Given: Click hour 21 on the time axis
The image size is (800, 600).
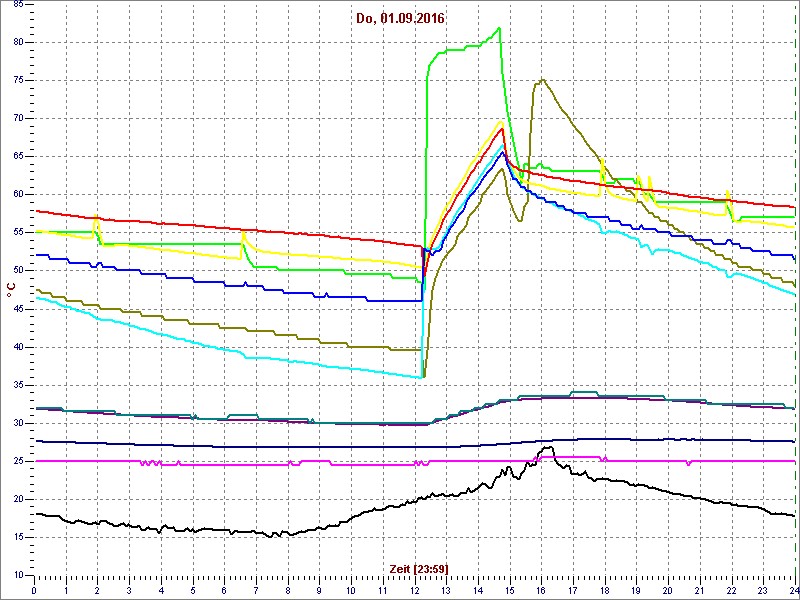Looking at the screenshot, I should [x=701, y=591].
